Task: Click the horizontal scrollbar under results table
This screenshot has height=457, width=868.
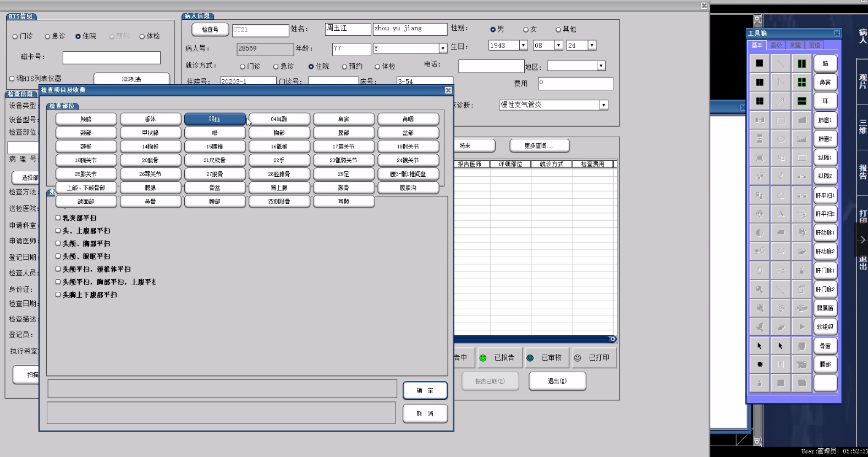Action: click(535, 339)
